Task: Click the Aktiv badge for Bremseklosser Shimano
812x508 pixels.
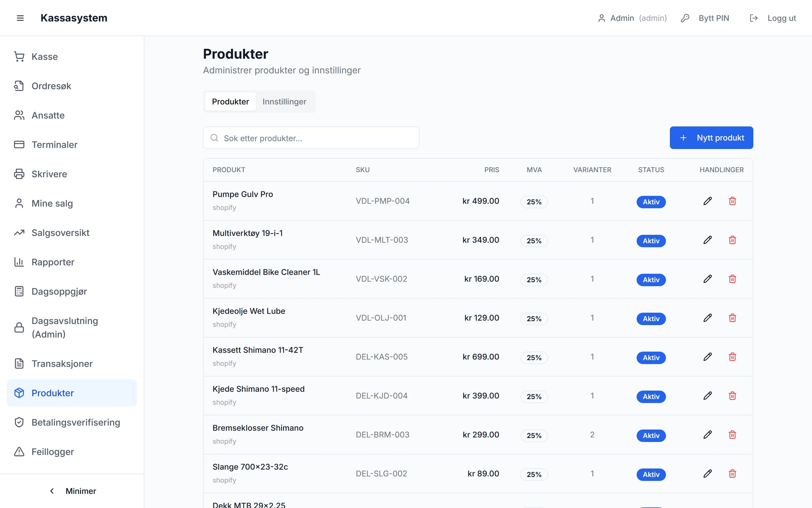Action: [x=651, y=436]
